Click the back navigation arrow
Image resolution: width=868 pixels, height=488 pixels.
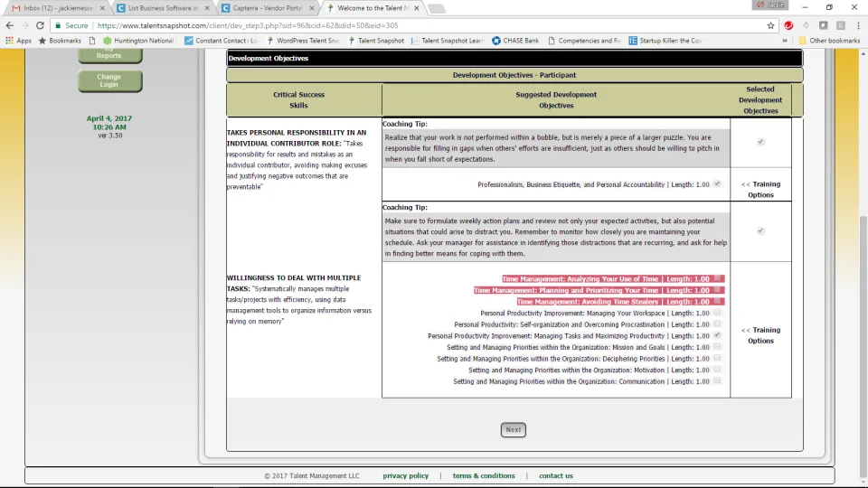9,25
